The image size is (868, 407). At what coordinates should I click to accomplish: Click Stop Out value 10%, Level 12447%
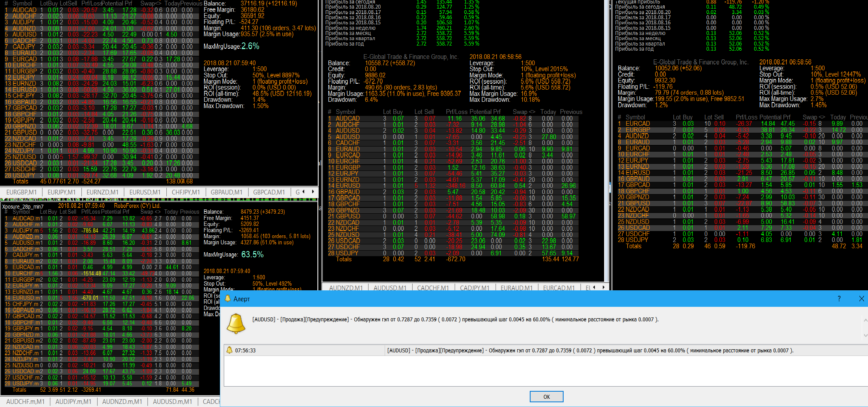(x=836, y=74)
